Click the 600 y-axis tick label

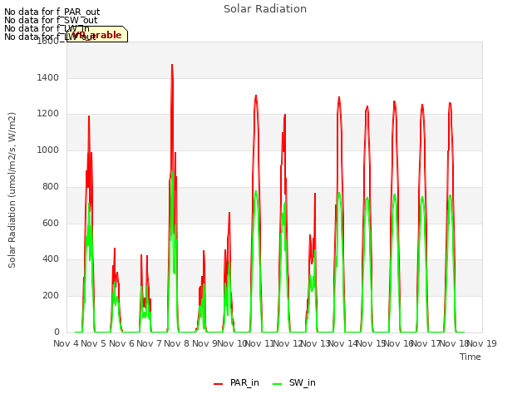[x=51, y=223]
